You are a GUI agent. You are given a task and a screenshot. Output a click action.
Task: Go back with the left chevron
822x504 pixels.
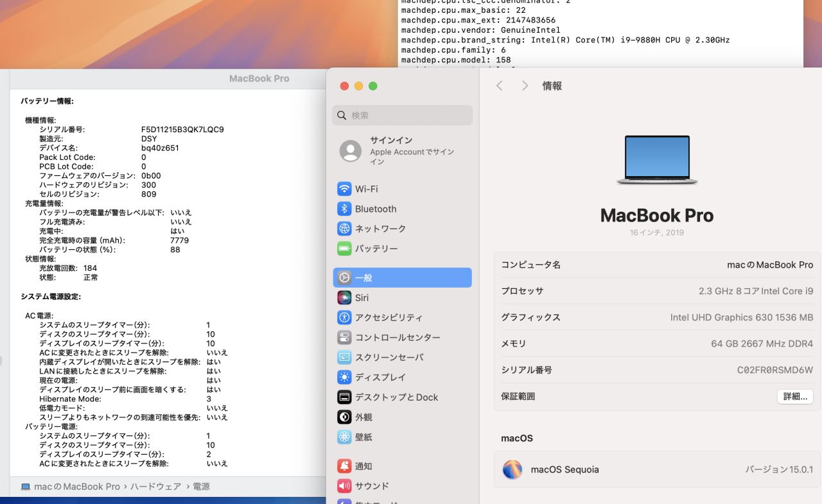[x=500, y=85]
